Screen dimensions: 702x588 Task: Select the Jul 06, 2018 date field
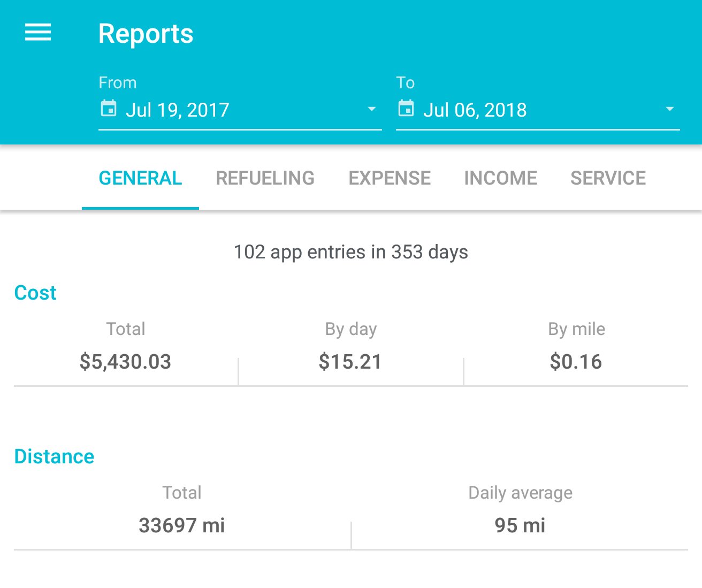pyautogui.click(x=475, y=110)
